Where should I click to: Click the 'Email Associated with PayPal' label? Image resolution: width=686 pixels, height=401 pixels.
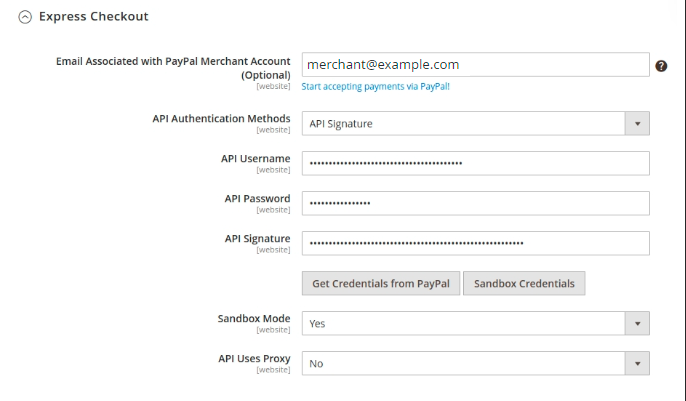point(174,62)
